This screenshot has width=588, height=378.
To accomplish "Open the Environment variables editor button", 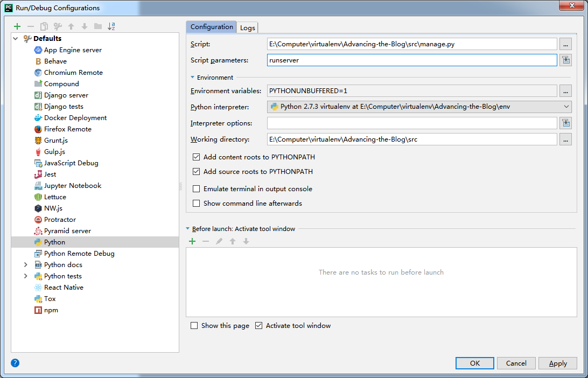I will tap(565, 91).
